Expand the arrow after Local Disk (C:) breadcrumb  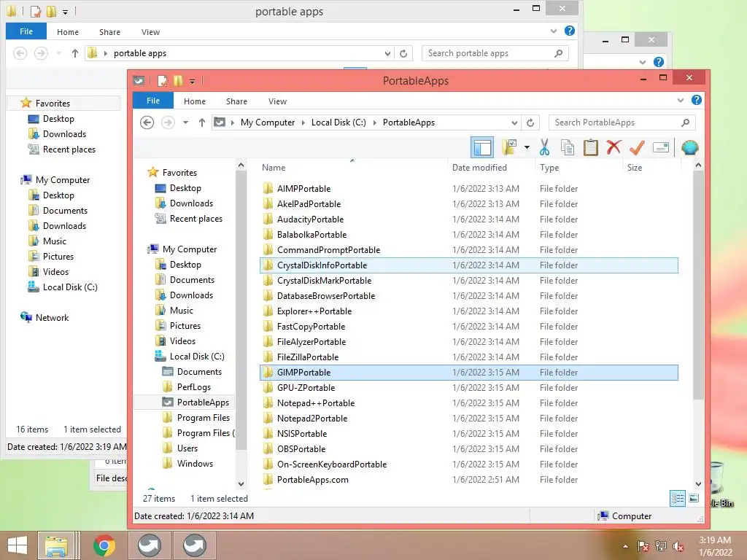tap(374, 122)
